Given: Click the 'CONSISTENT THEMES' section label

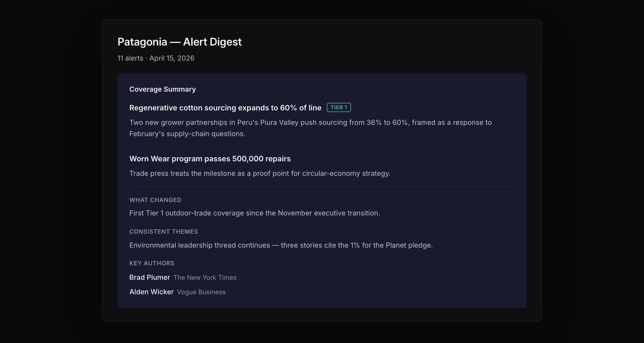Looking at the screenshot, I should pos(164,232).
